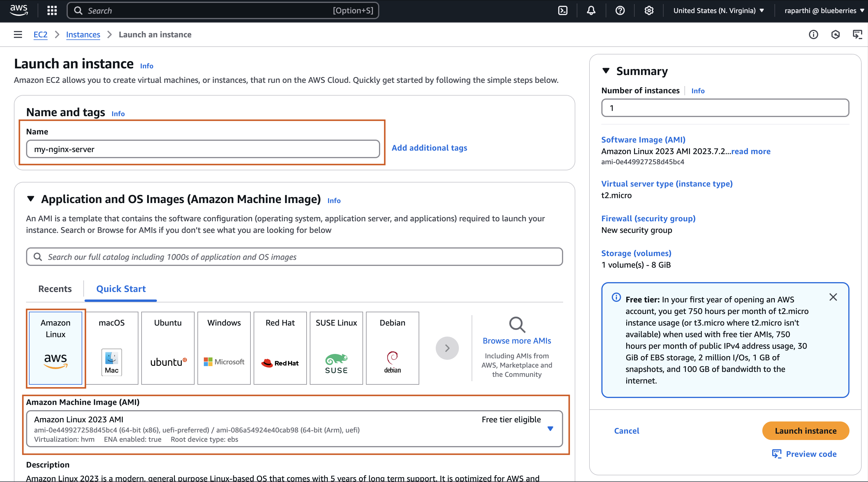Open the settings gear icon
Image resolution: width=868 pixels, height=482 pixels.
pos(649,10)
